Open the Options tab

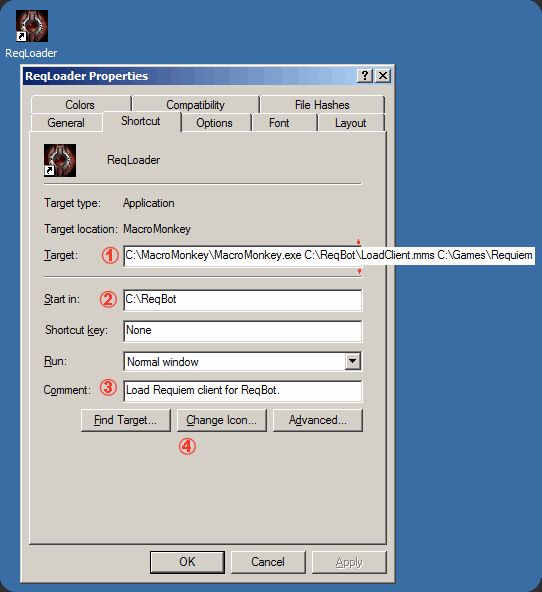pyautogui.click(x=214, y=123)
